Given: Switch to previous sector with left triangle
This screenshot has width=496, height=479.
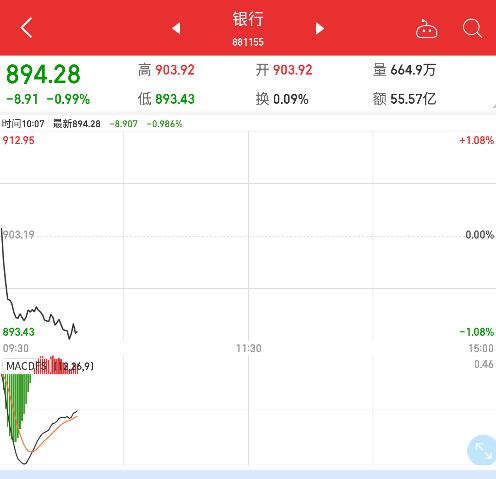Looking at the screenshot, I should coord(176,28).
